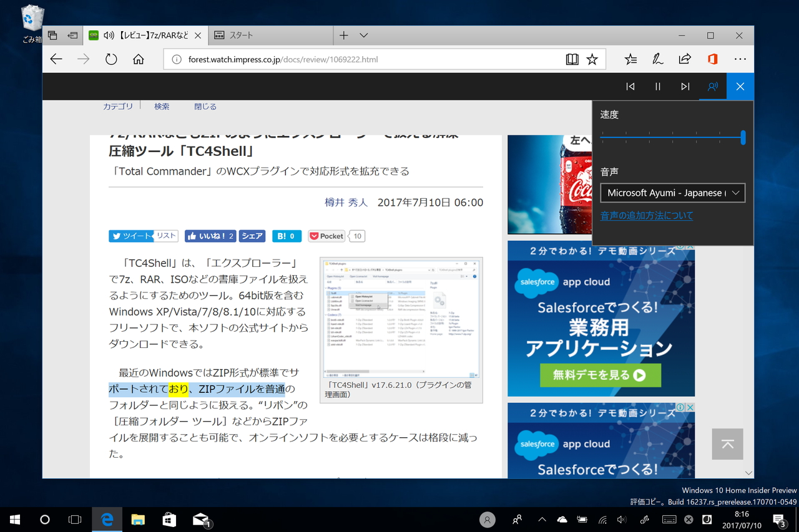Viewport: 799px width, 532px height.
Task: Open the Microsoft Ayumi voice dropdown
Action: pyautogui.click(x=672, y=193)
